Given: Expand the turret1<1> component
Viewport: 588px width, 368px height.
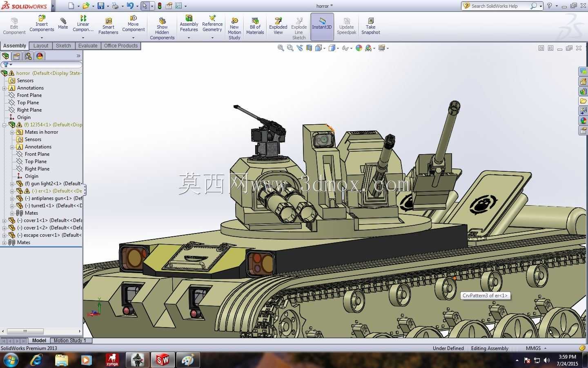Looking at the screenshot, I should 12,206.
